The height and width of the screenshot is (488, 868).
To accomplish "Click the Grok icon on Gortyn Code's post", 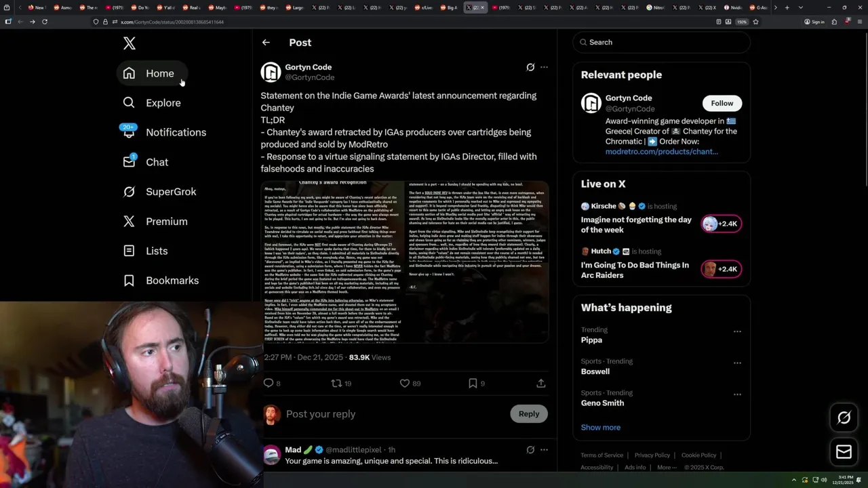I will (x=530, y=67).
